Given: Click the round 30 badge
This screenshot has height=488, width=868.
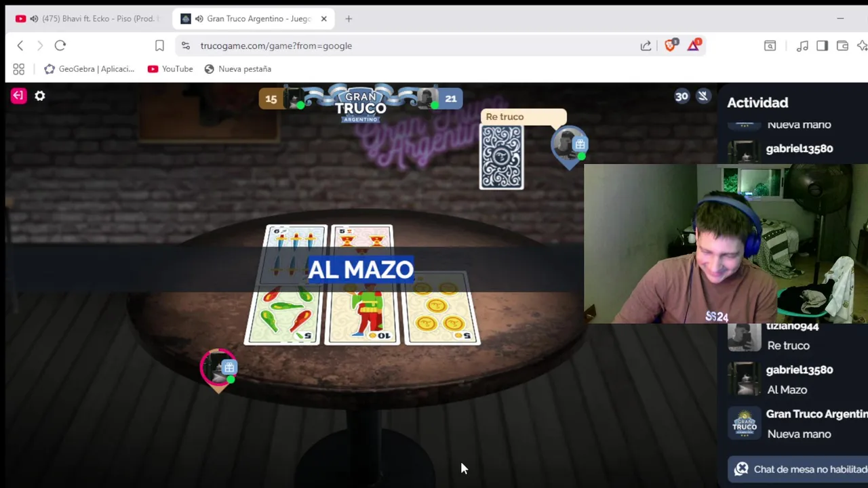Looking at the screenshot, I should click(682, 96).
